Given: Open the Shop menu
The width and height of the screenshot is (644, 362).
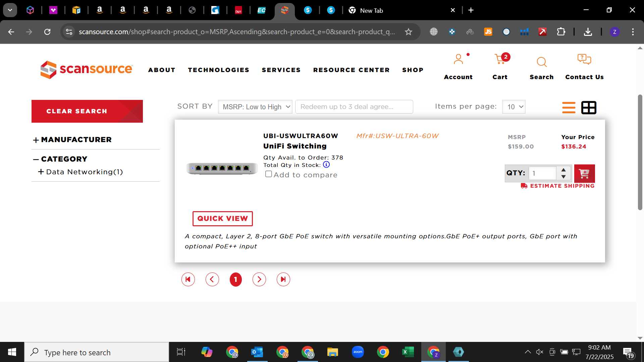Looking at the screenshot, I should pyautogui.click(x=413, y=70).
